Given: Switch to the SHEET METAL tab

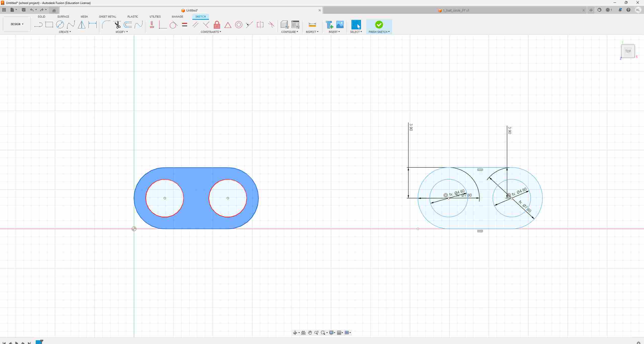Looking at the screenshot, I should click(107, 17).
